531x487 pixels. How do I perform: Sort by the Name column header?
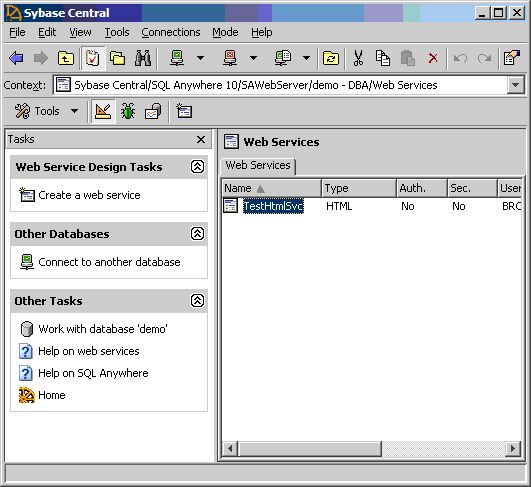[x=271, y=188]
